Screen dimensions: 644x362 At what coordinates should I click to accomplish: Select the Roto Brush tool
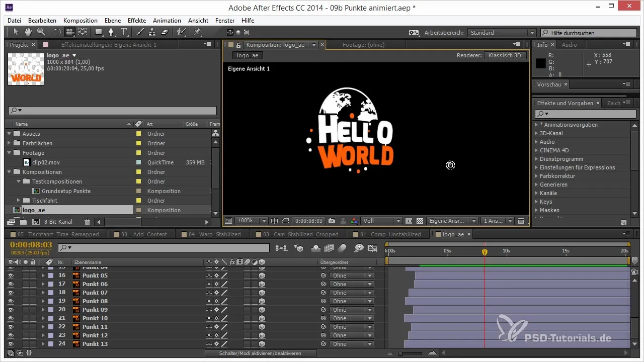click(181, 32)
